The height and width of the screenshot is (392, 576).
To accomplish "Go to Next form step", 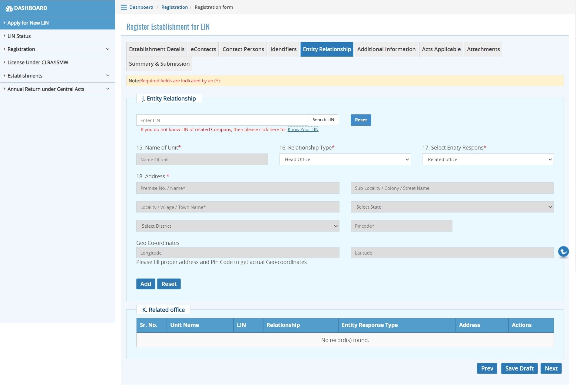I will click(551, 368).
